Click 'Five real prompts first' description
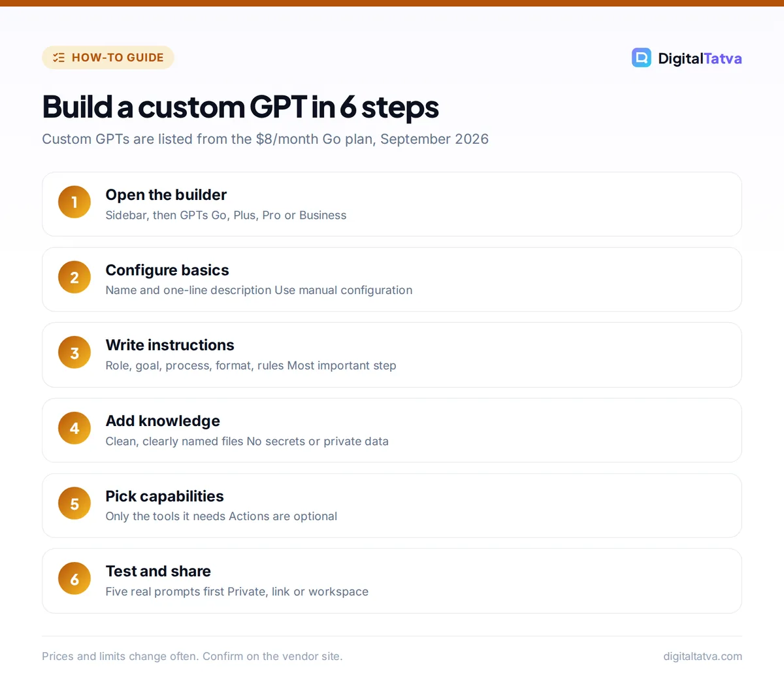The image size is (784, 694). click(x=165, y=591)
